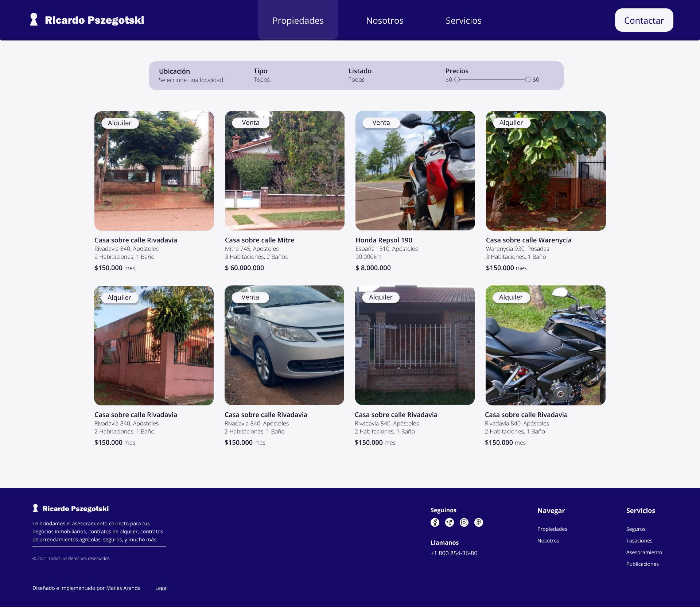Expand the Tipo filter dropdown
The width and height of the screenshot is (700, 607).
(x=262, y=79)
